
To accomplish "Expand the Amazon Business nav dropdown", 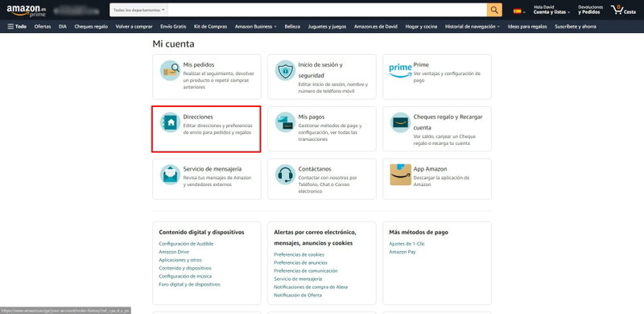I will 255,27.
